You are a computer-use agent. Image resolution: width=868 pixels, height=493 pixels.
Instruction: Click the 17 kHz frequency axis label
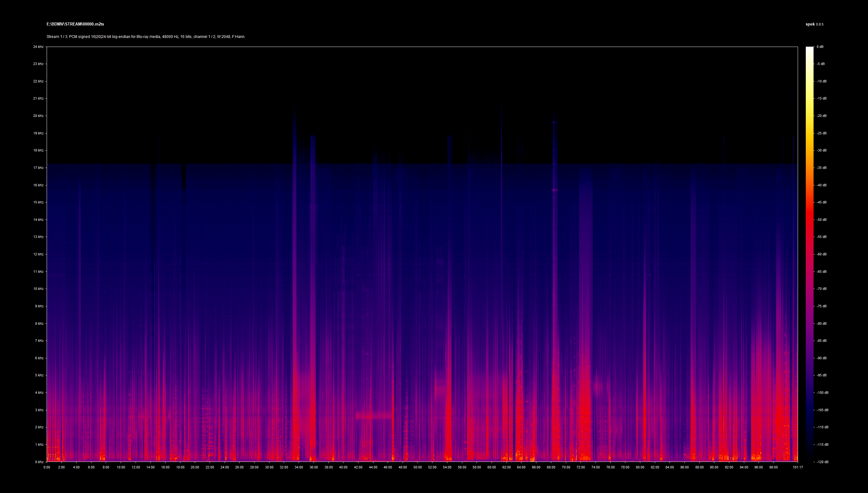[38, 168]
